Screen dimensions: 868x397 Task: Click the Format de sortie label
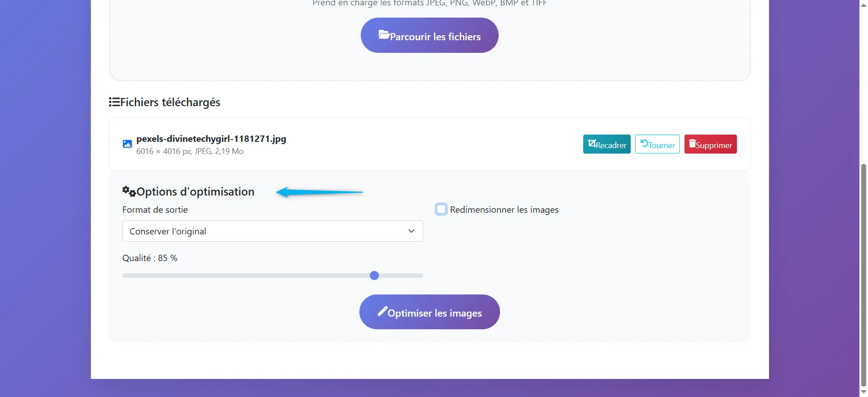pos(155,210)
